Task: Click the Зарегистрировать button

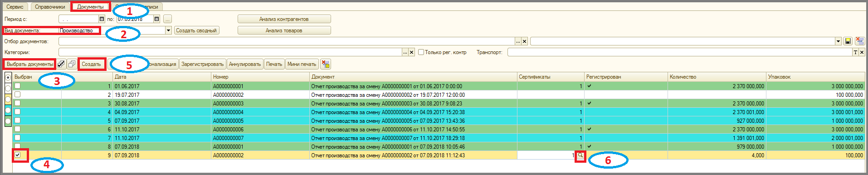Action: click(203, 64)
